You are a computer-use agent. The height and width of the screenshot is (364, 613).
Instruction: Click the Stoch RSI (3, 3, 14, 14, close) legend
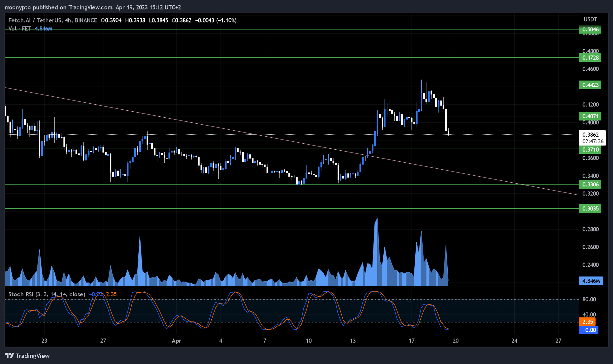click(x=47, y=294)
